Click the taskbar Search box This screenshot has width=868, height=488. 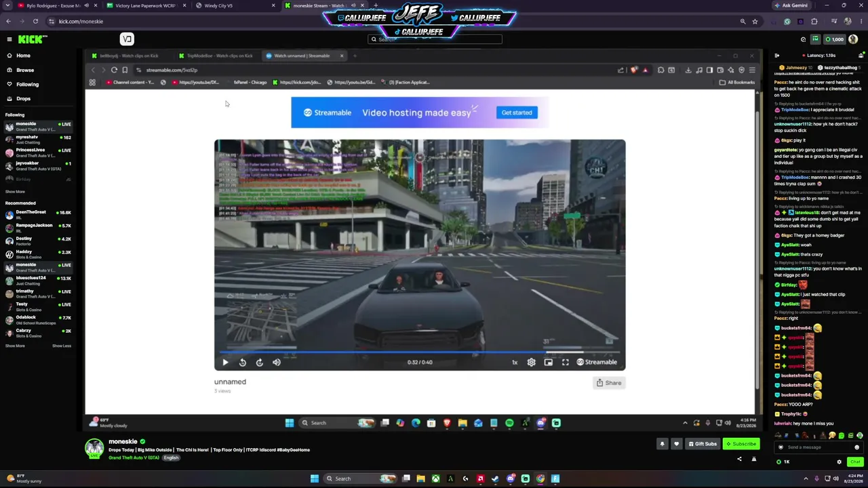click(361, 479)
